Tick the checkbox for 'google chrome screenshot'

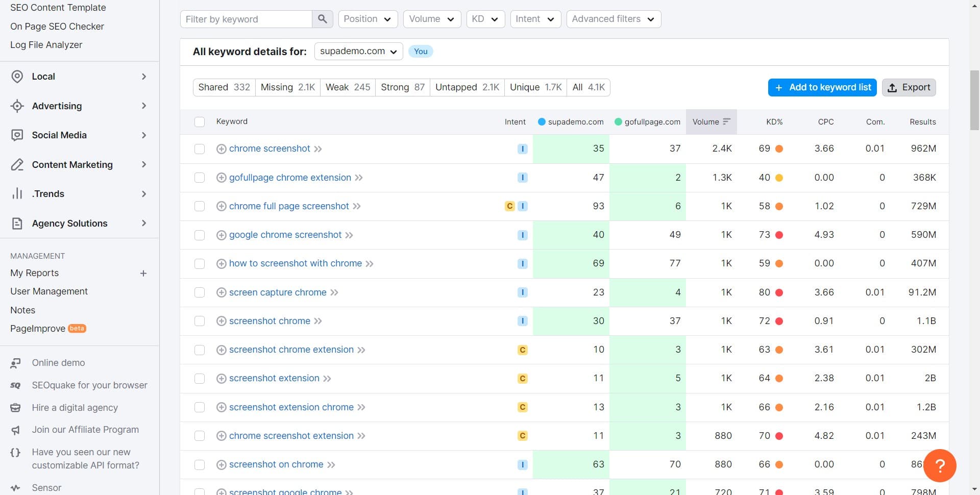[200, 235]
